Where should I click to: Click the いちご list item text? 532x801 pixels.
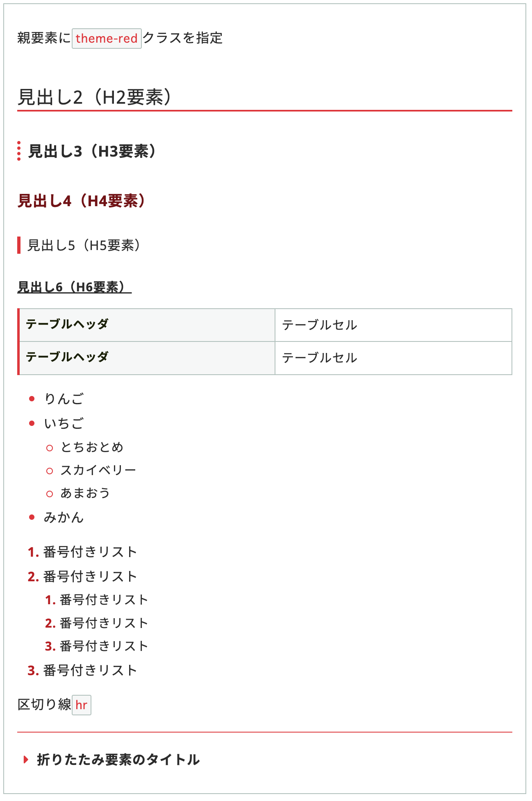click(x=64, y=423)
